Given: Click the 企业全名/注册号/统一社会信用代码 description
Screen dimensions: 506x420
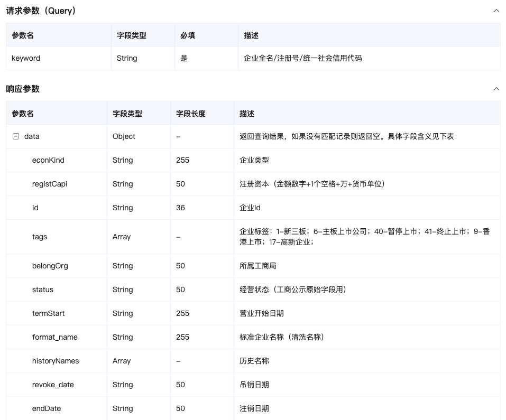Looking at the screenshot, I should (x=302, y=58).
